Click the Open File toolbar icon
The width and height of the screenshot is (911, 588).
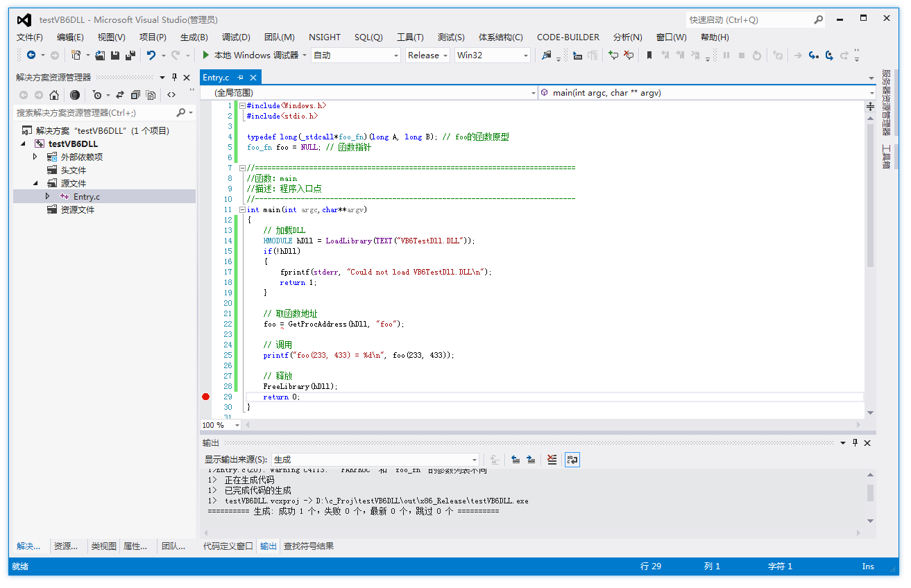coord(100,55)
